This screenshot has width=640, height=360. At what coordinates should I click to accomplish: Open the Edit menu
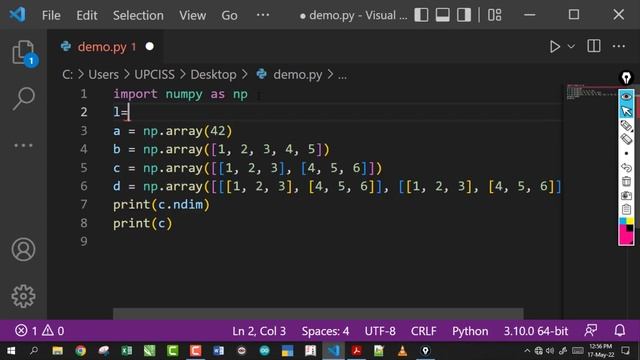pos(87,16)
